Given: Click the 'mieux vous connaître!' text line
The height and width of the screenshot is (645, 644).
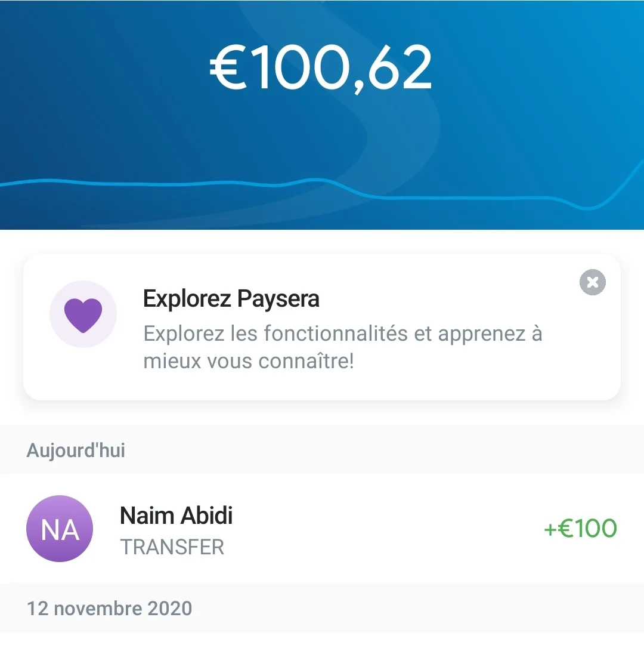Looking at the screenshot, I should pyautogui.click(x=249, y=362).
